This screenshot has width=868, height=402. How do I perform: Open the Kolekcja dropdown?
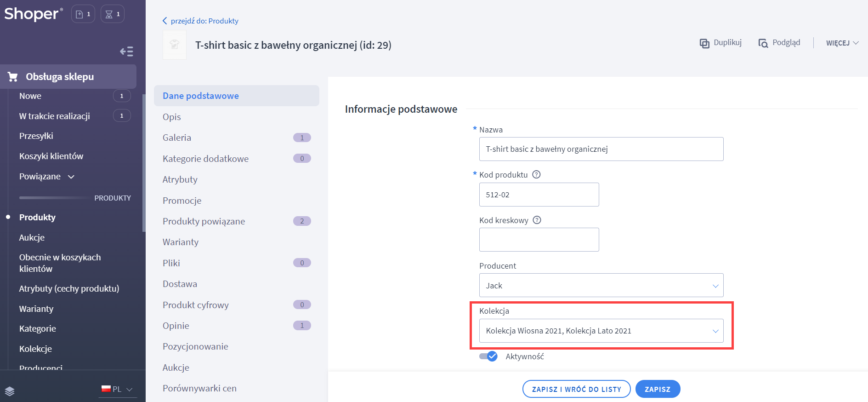point(601,331)
